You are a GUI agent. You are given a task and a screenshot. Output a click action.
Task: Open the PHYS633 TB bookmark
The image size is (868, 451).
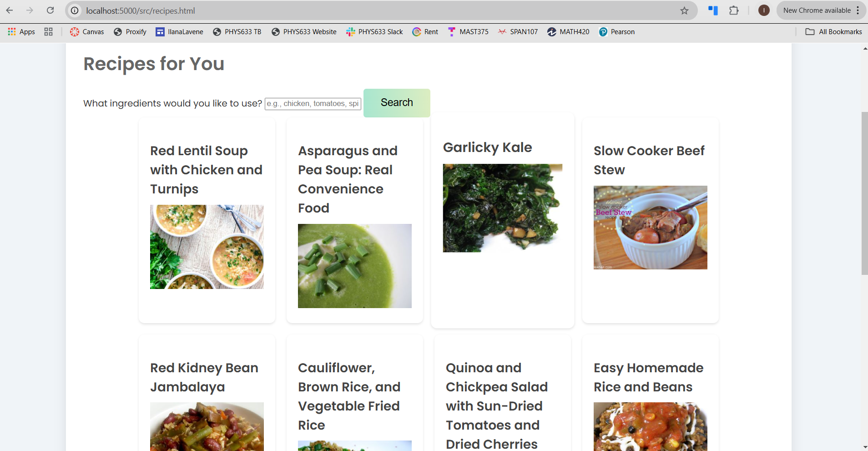point(237,32)
